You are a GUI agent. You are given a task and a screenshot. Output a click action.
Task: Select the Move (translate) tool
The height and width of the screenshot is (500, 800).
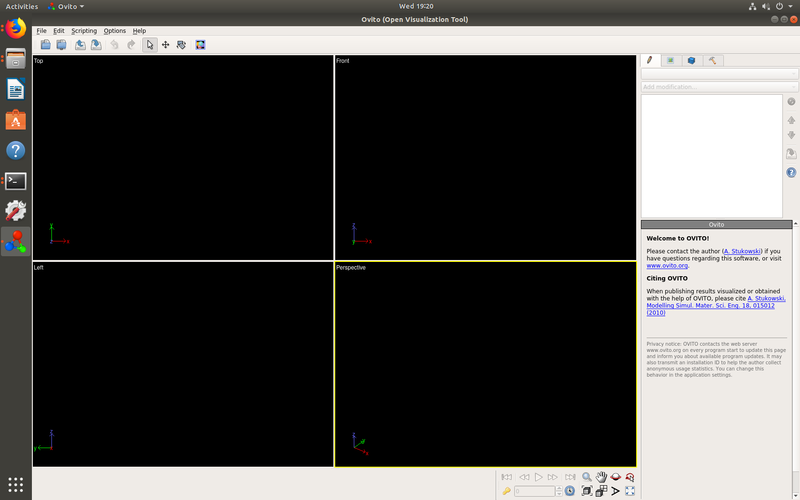point(165,45)
